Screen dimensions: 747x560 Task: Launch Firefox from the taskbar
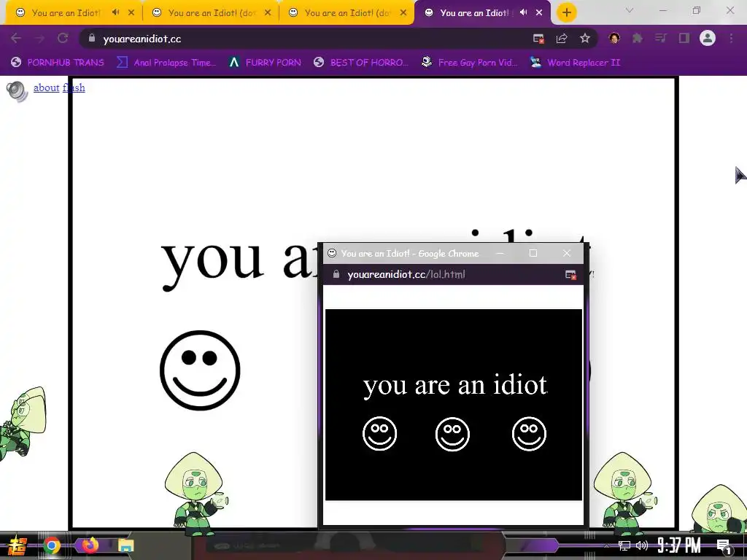pos(90,545)
